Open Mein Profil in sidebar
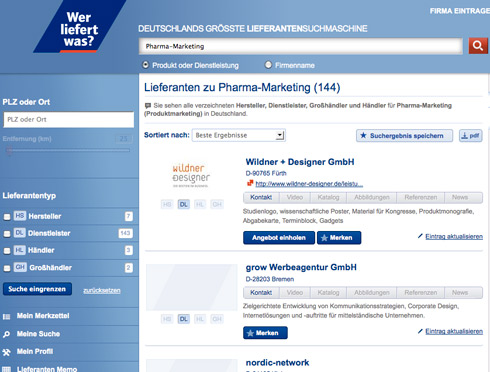 tap(35, 352)
